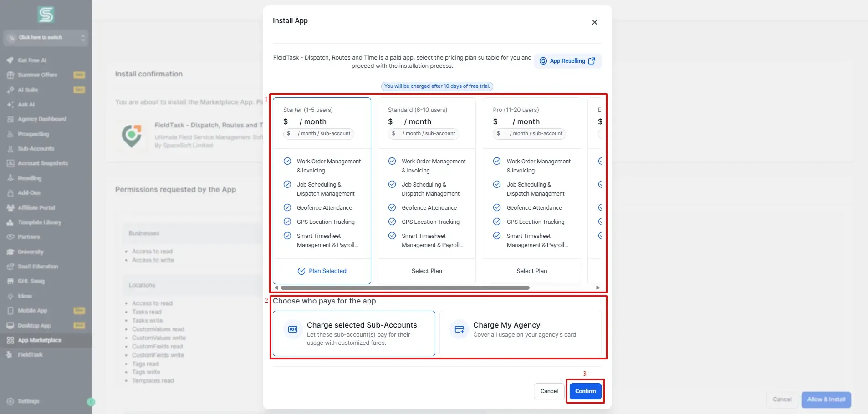Click the pricing plans horizontal scrollbar
868x414 pixels.
(405, 288)
